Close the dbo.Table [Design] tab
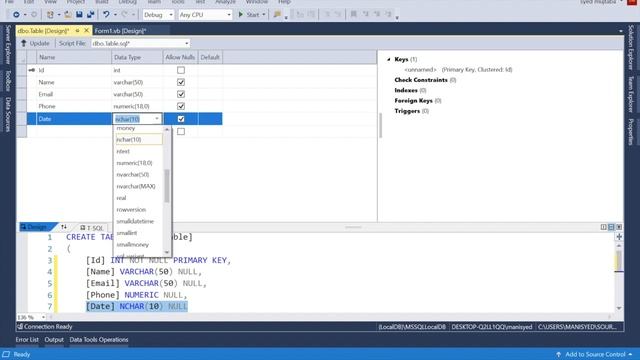 click(x=87, y=31)
